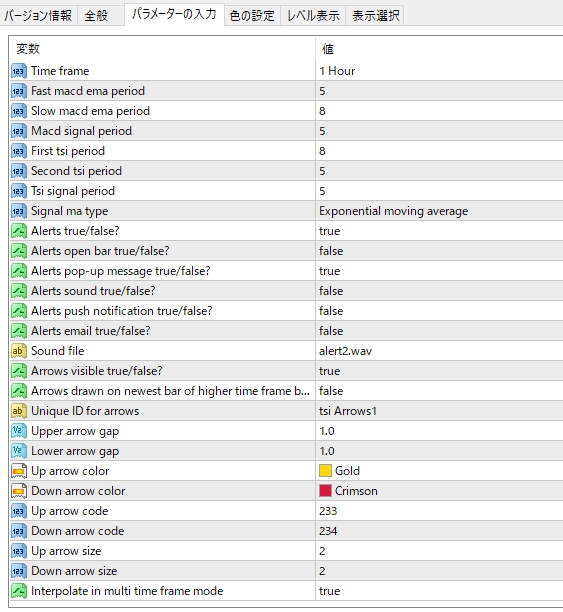Click the string icon beside Sound file
This screenshot has width=563, height=612.
click(18, 351)
